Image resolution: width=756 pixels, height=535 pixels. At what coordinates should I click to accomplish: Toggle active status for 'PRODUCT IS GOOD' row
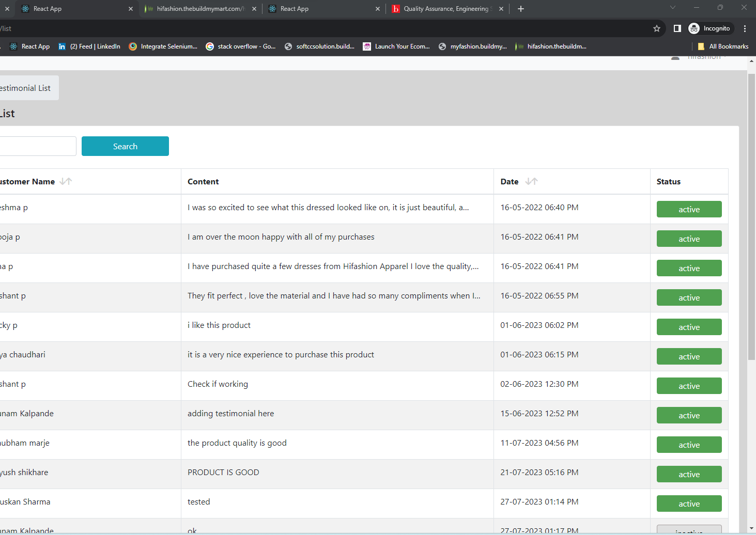(689, 474)
